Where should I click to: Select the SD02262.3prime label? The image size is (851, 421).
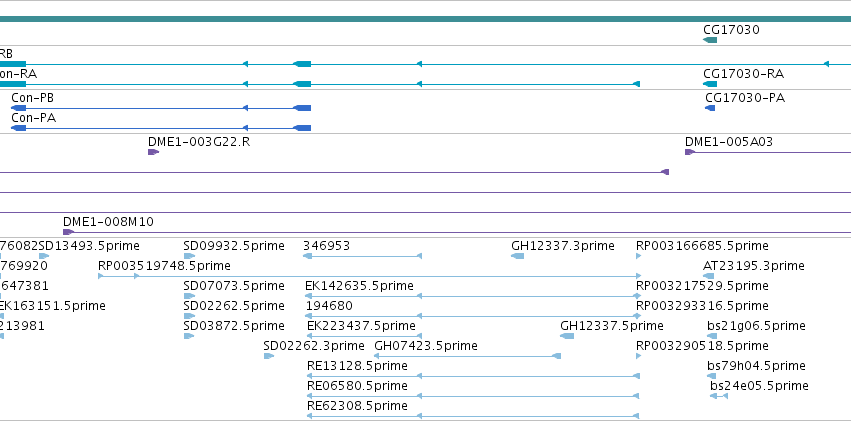pos(314,346)
